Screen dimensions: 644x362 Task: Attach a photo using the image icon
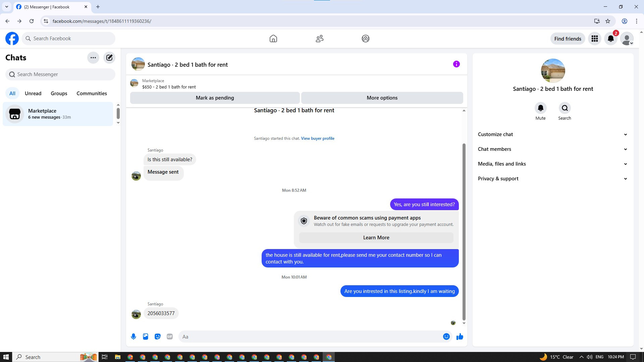pyautogui.click(x=146, y=337)
